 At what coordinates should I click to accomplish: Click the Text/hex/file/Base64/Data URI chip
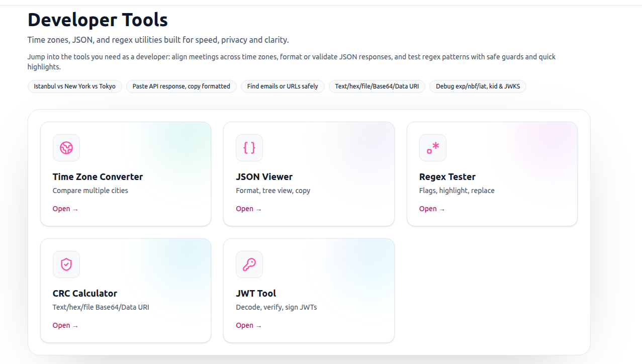pos(377,86)
